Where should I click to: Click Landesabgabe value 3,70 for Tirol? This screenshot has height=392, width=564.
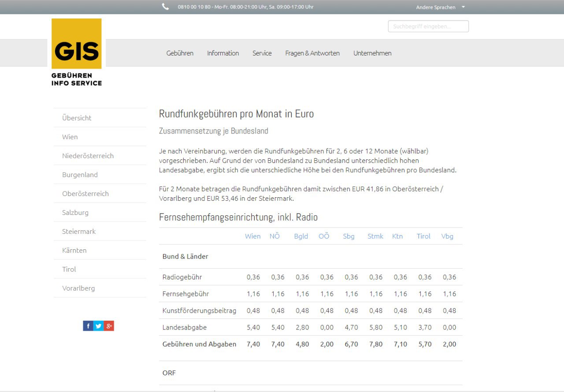425,327
